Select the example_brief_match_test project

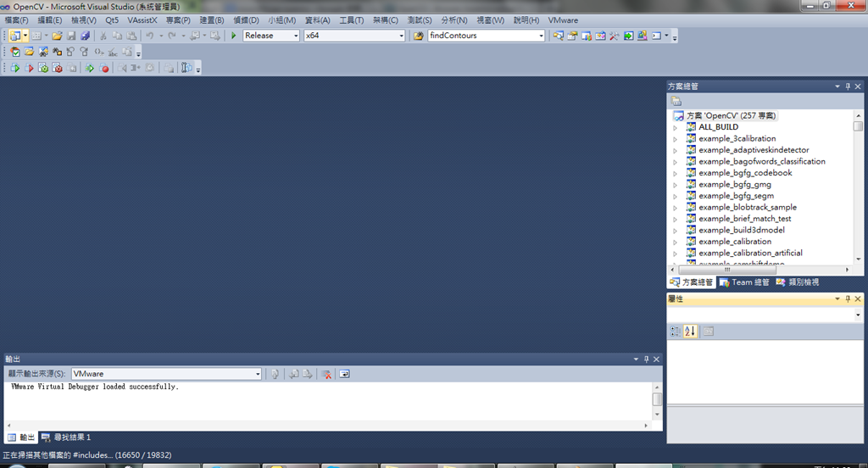[744, 219]
